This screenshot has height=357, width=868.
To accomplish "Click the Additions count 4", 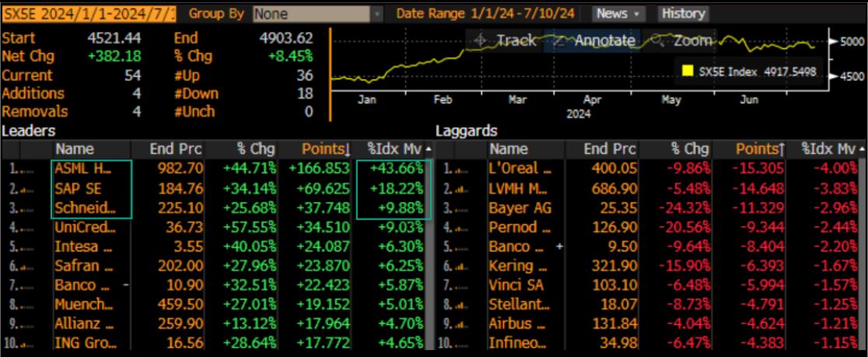I will pos(136,93).
